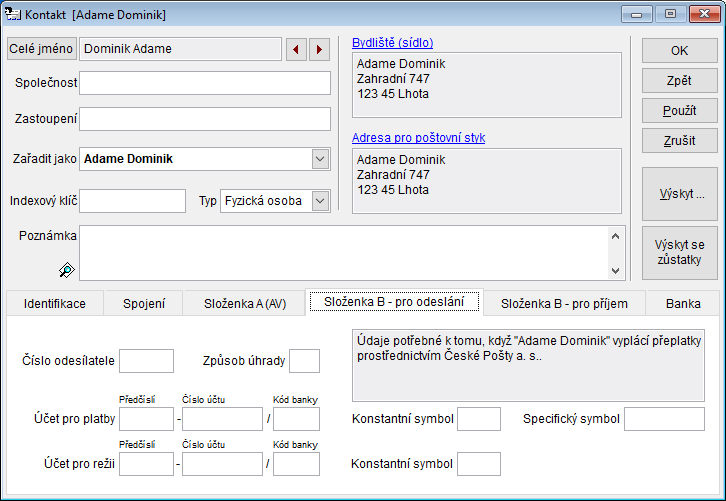The height and width of the screenshot is (501, 726).
Task: Select the Složenka A (AV) tab
Action: point(245,304)
